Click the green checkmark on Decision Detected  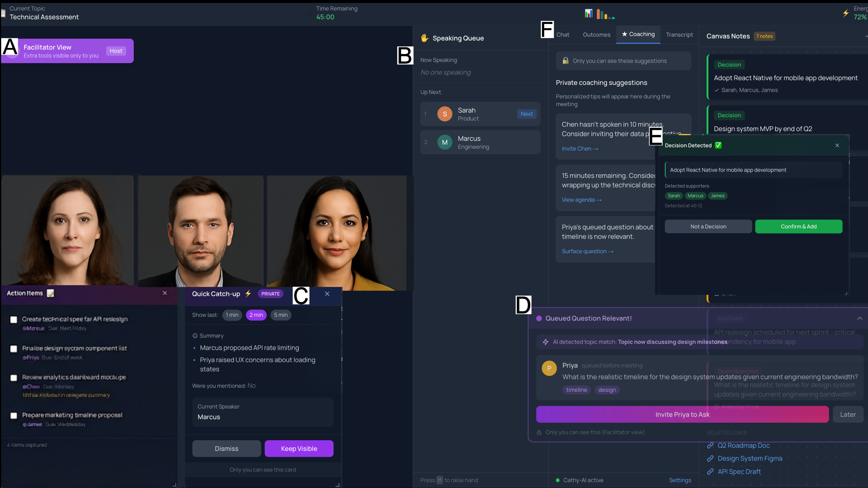[718, 145]
